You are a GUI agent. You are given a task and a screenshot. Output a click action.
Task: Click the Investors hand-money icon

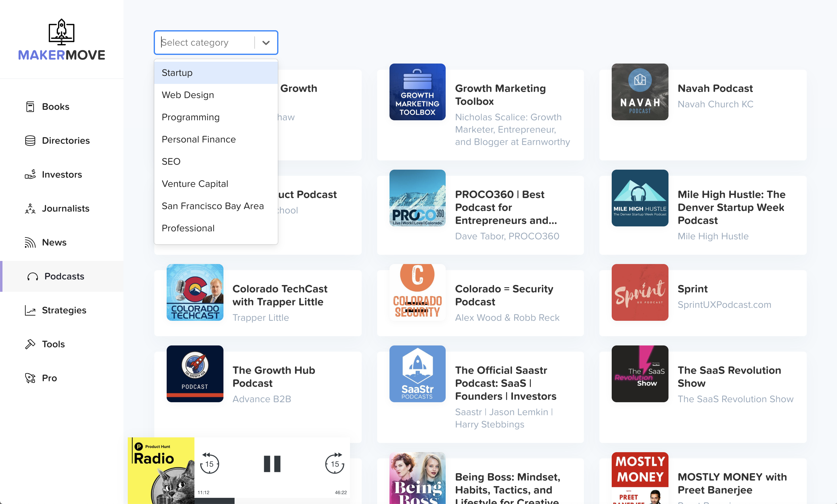point(30,175)
